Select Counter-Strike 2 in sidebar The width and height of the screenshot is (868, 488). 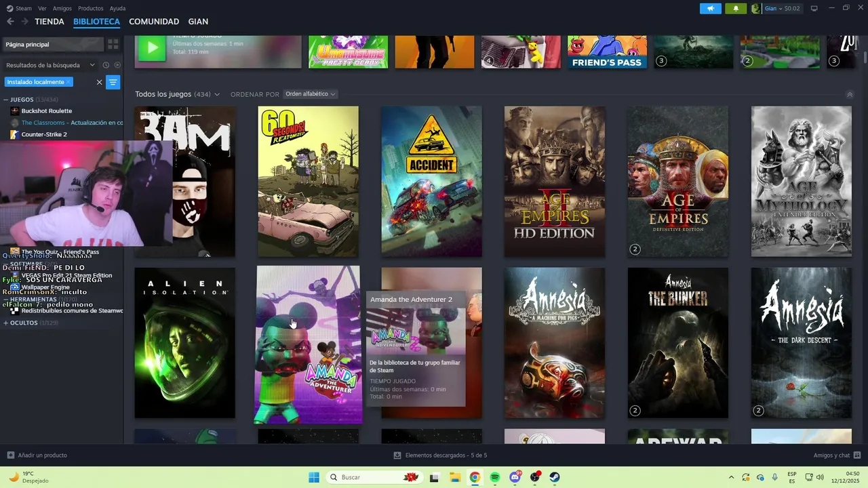[44, 134]
